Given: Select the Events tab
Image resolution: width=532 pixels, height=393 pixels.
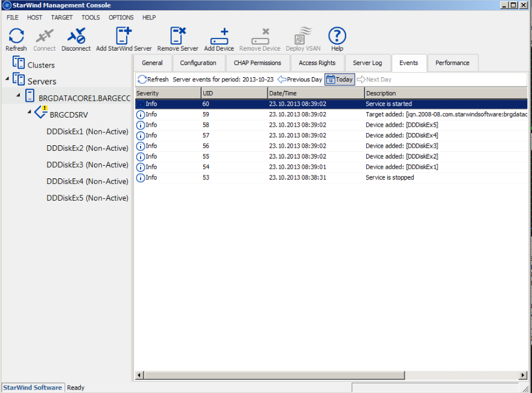Looking at the screenshot, I should pyautogui.click(x=409, y=63).
